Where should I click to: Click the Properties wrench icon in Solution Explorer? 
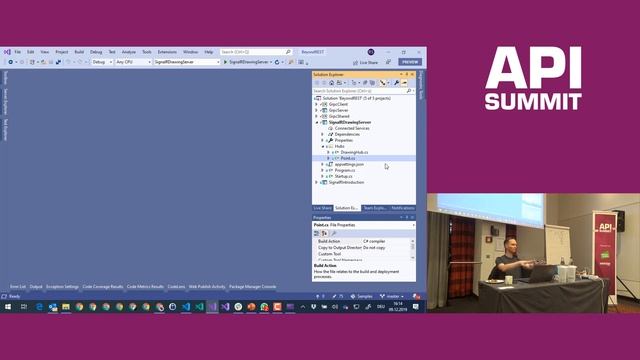pyautogui.click(x=396, y=83)
